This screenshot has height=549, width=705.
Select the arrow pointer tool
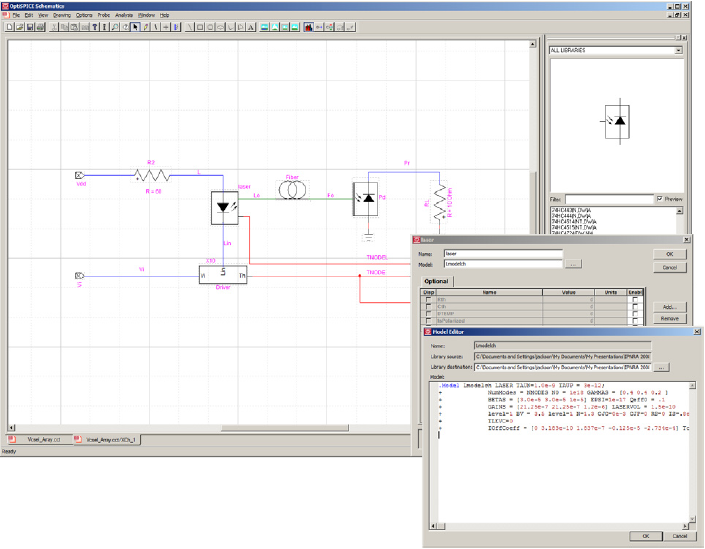coord(136,27)
